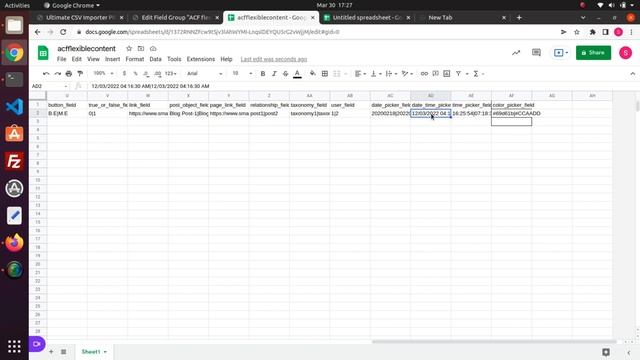Bookmark this page with the star
640x360 pixels.
[x=577, y=32]
